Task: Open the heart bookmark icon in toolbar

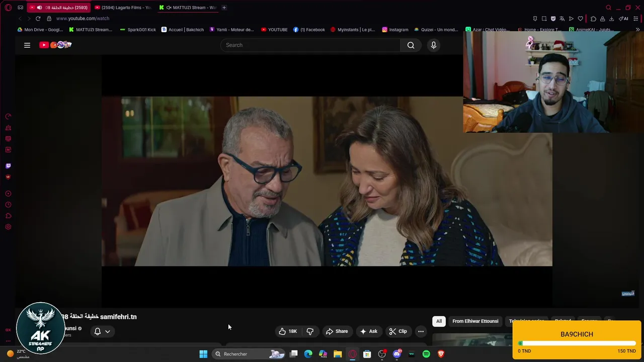Action: (580, 19)
